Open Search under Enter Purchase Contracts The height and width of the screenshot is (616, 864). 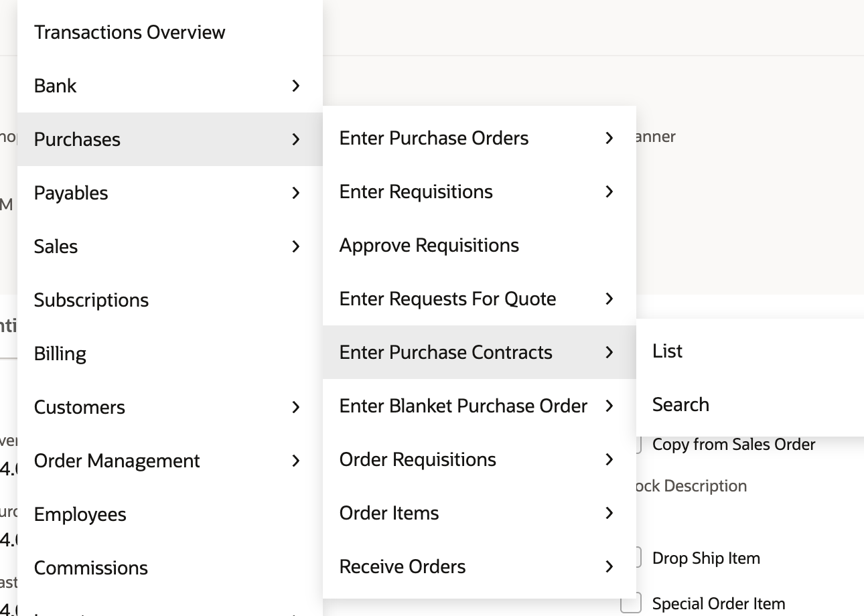[750, 404]
